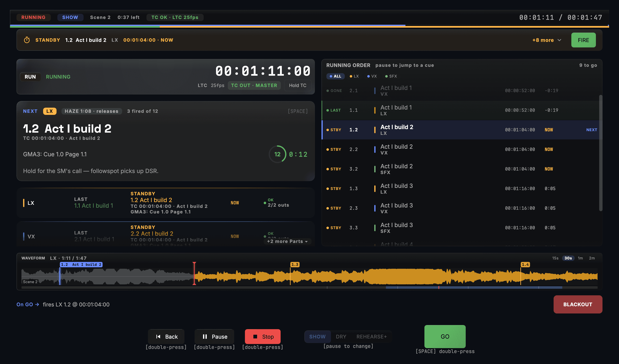Set waveform zoom to 15s

point(555,258)
